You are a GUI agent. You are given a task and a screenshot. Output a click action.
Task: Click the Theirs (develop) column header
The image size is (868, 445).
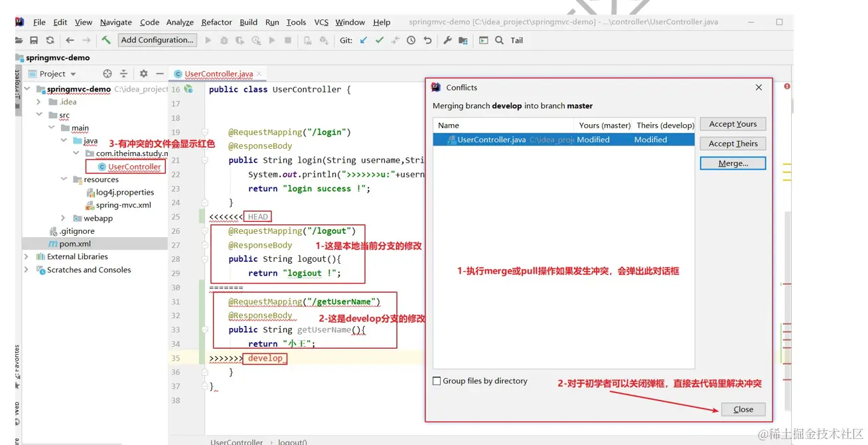(x=665, y=126)
